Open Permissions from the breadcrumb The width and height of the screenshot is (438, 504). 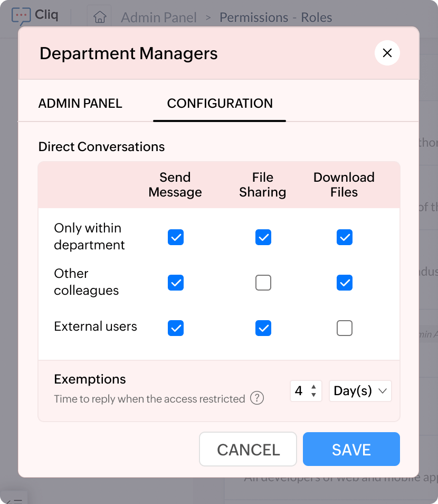[253, 17]
